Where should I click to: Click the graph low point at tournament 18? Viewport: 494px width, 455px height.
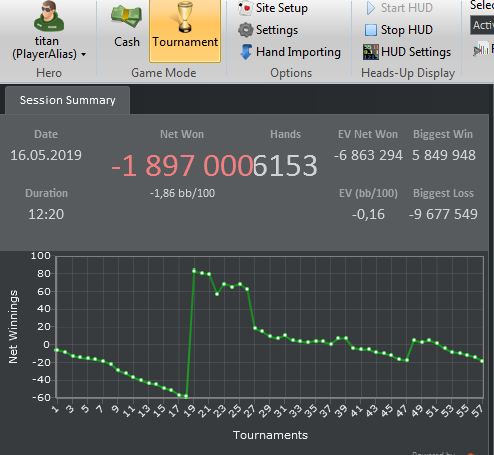tap(186, 396)
